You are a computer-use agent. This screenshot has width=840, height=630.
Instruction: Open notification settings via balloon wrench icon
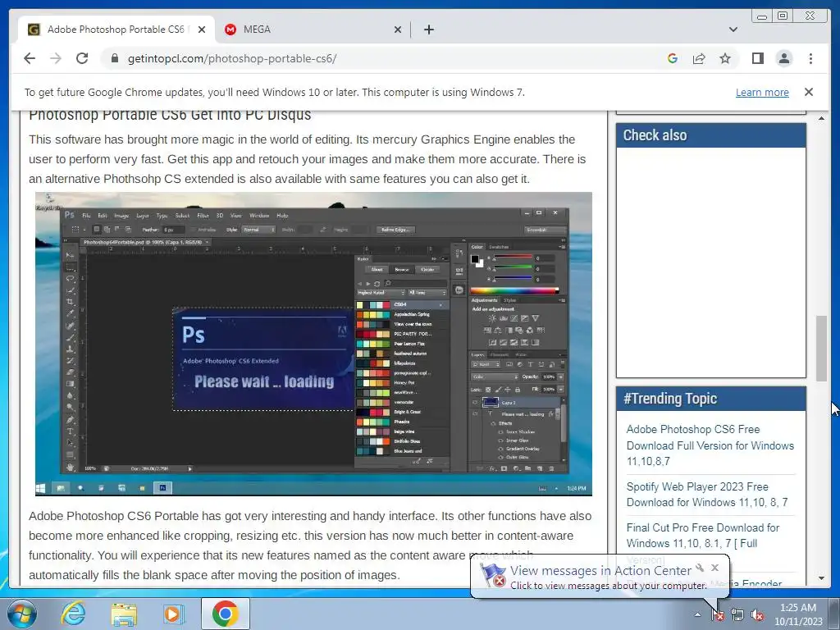700,568
